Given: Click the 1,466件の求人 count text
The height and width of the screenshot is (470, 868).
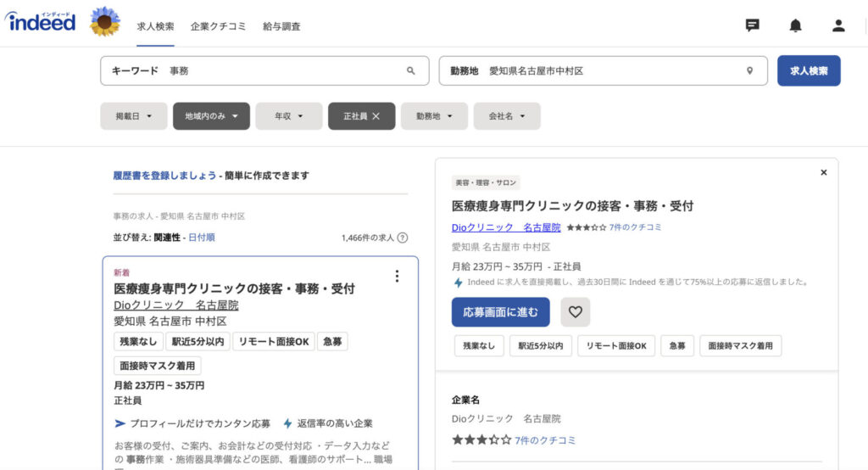Looking at the screenshot, I should 368,238.
